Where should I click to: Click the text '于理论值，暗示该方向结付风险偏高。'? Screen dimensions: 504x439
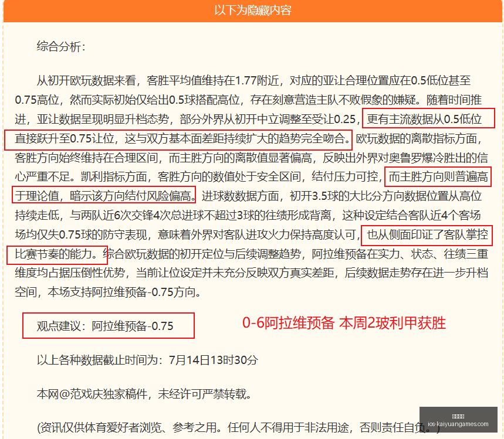[x=105, y=196]
